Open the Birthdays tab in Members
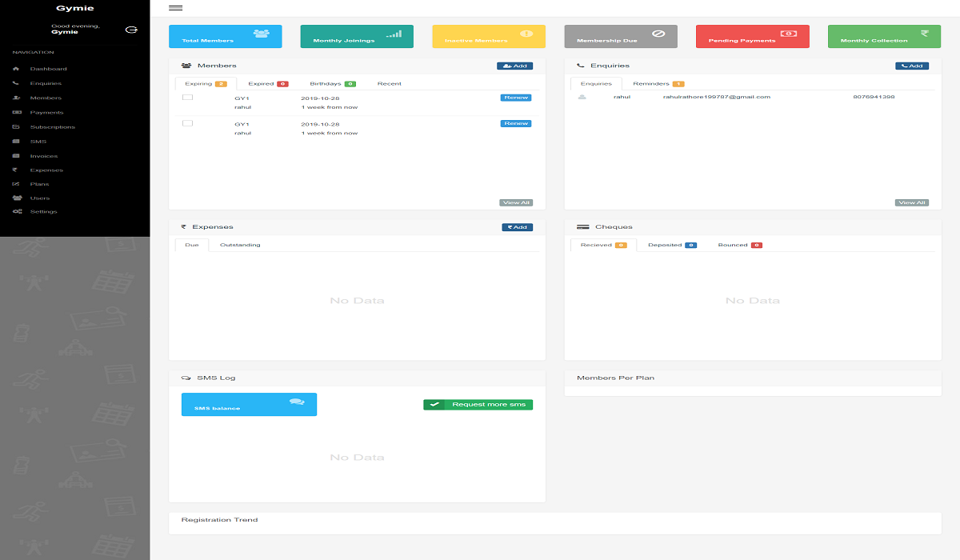This screenshot has width=960, height=560. tap(332, 83)
